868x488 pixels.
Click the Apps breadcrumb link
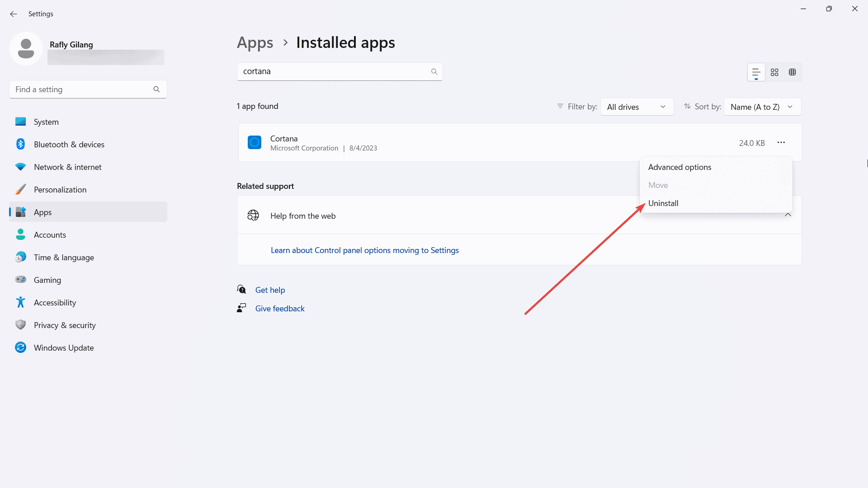click(255, 43)
